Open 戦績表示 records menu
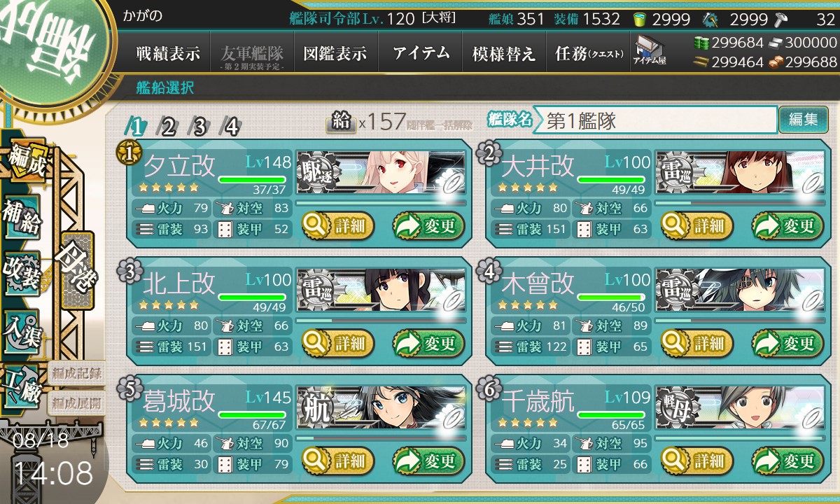840x504 pixels. pyautogui.click(x=168, y=53)
